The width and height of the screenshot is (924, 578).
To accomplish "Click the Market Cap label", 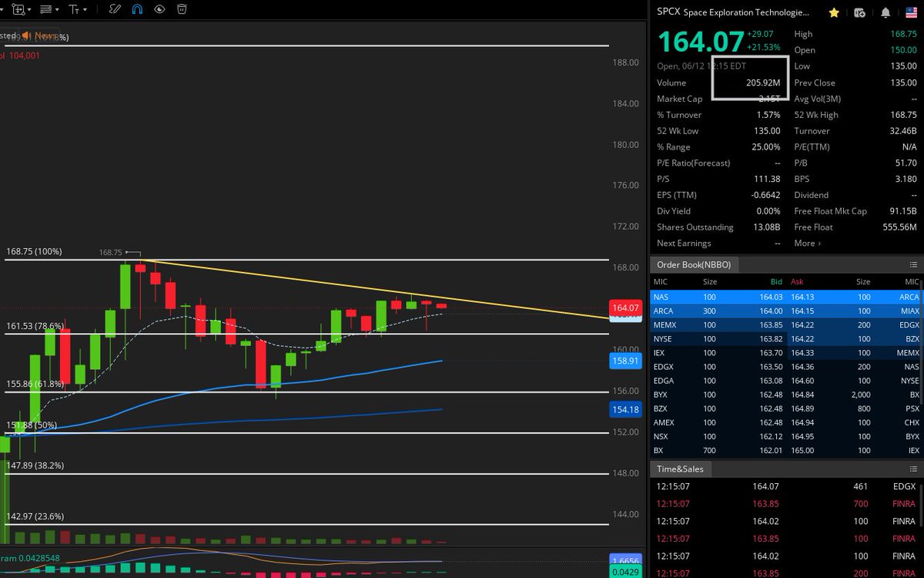I will (x=679, y=99).
